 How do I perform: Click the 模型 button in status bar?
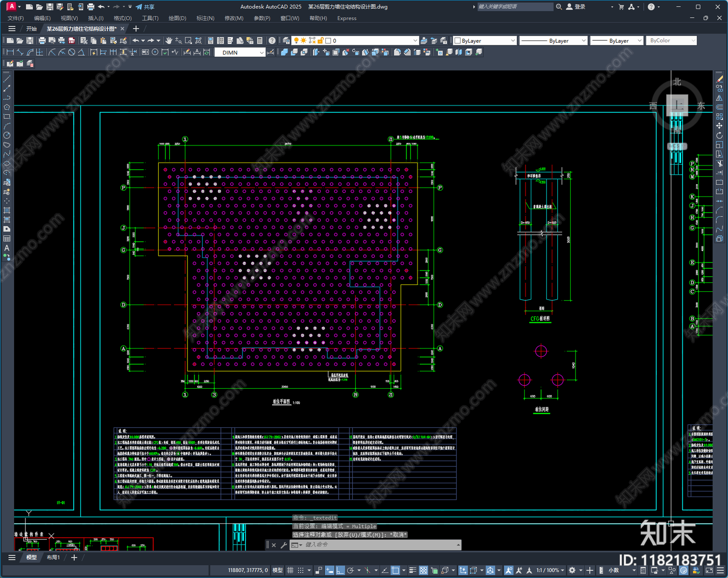[x=277, y=570]
